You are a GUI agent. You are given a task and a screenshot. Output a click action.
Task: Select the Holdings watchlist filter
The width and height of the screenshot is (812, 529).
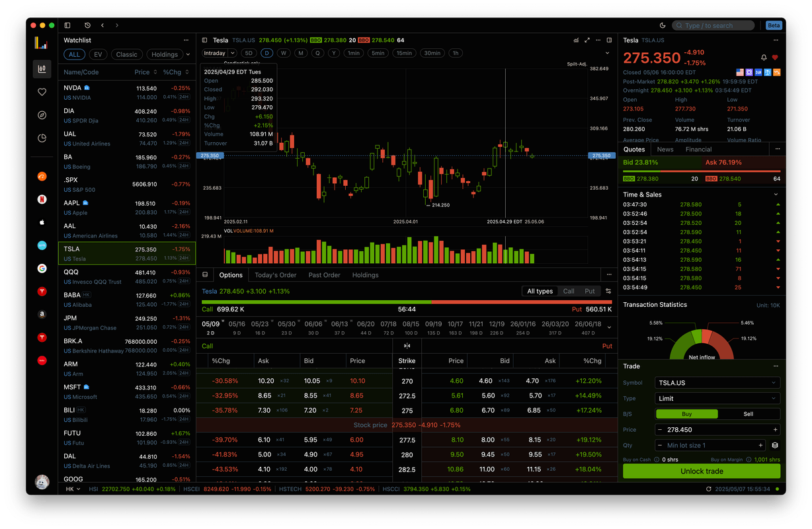pyautogui.click(x=165, y=54)
